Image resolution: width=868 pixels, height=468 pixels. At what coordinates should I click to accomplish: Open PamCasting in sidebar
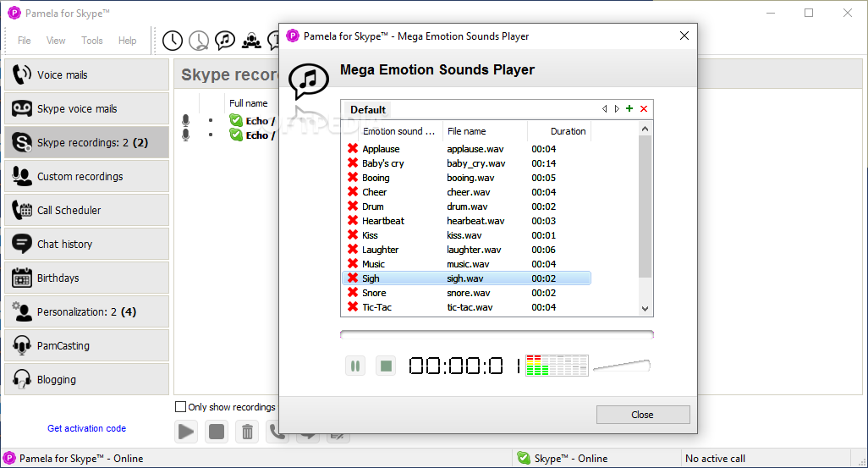[x=87, y=345]
